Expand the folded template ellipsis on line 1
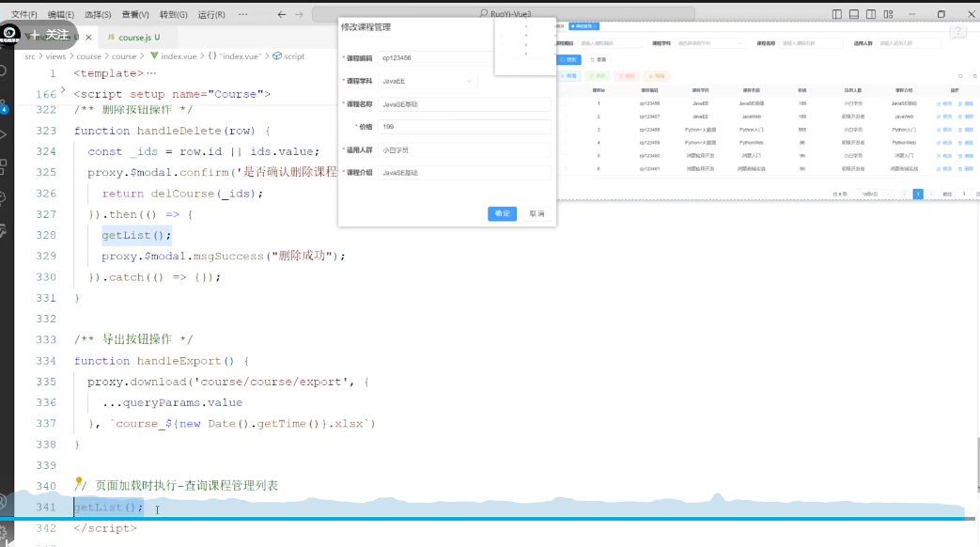 [x=151, y=73]
